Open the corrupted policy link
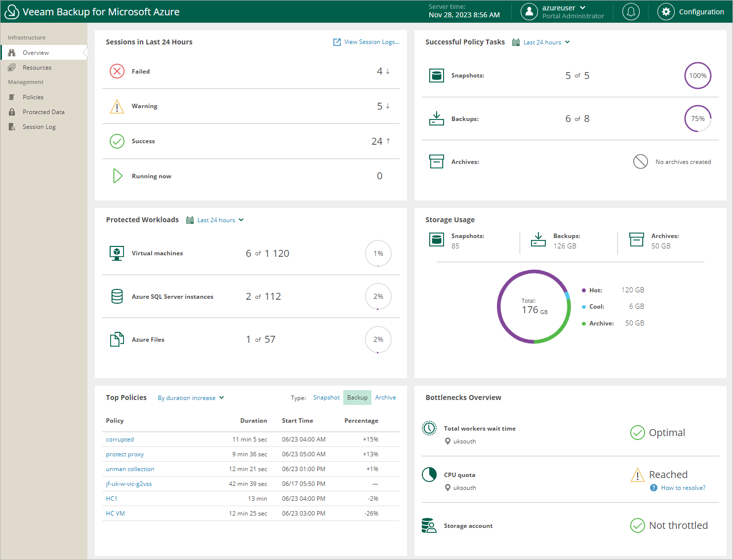 tap(120, 440)
